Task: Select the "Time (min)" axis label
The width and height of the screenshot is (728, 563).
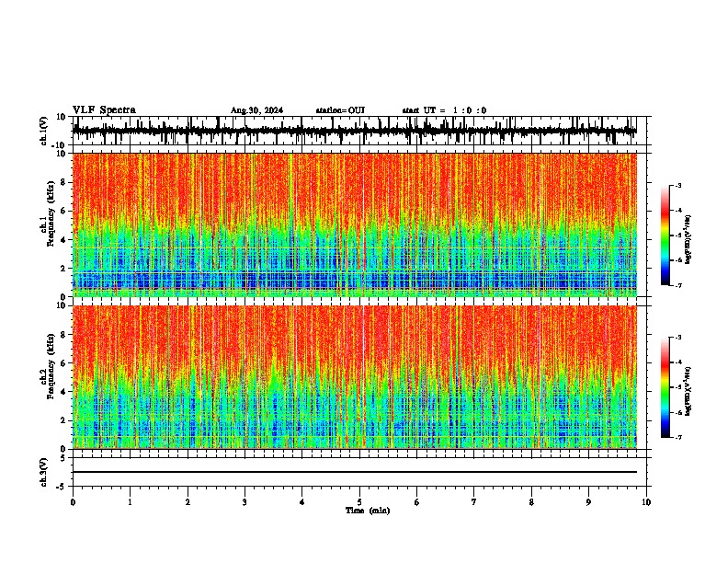Action: click(368, 511)
